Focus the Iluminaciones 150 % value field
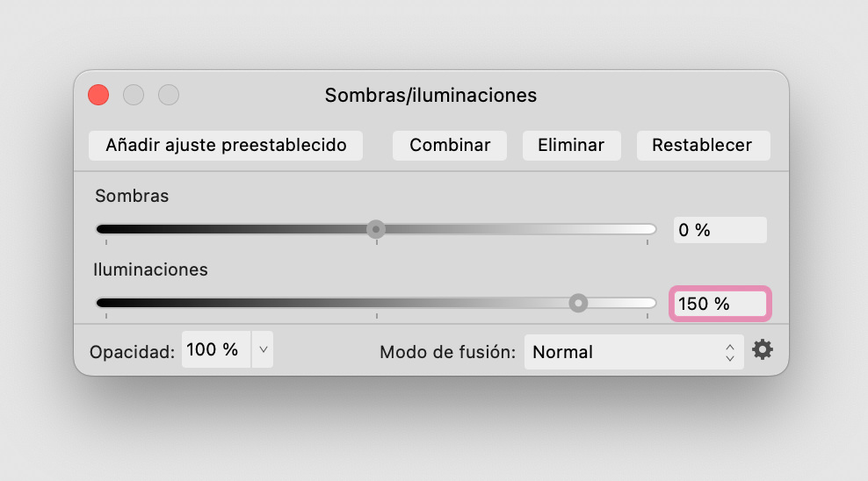 (x=720, y=304)
